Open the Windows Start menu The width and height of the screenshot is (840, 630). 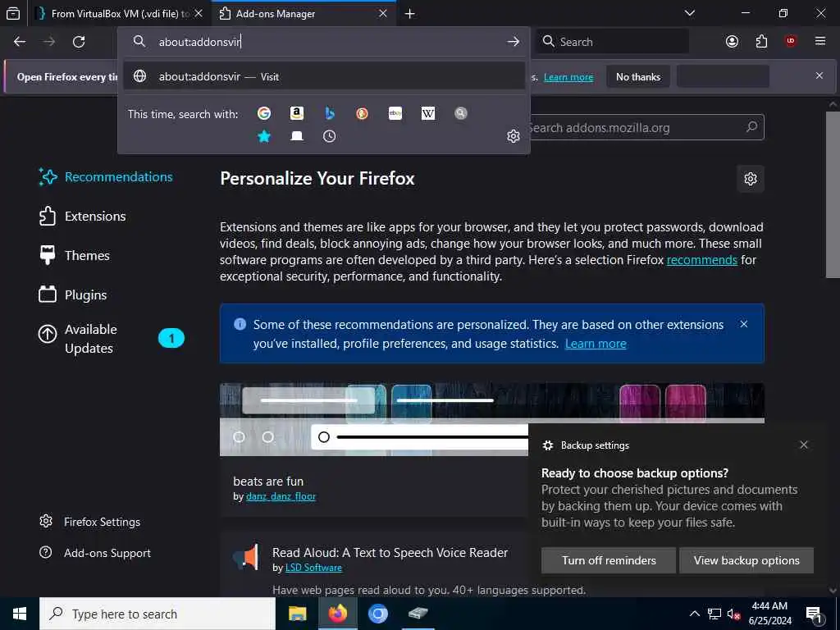[x=20, y=614]
